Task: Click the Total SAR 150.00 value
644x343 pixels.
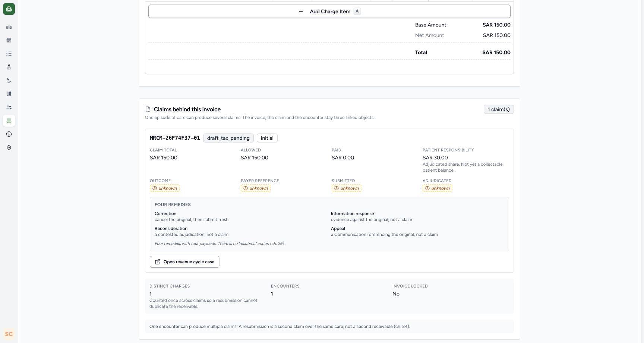Action: [496, 53]
